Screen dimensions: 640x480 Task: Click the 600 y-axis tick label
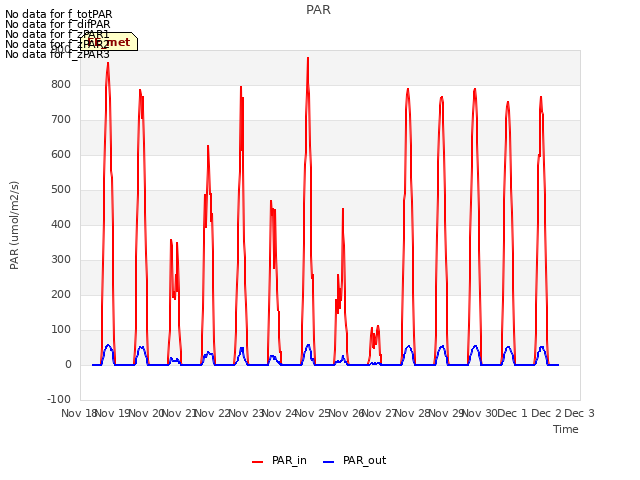click(61, 155)
